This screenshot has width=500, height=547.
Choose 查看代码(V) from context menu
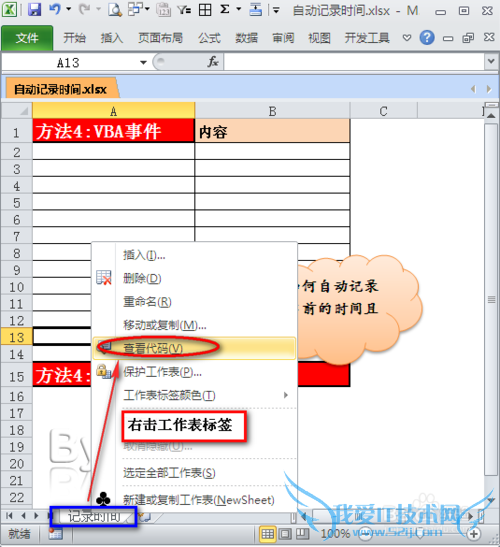coord(194,348)
